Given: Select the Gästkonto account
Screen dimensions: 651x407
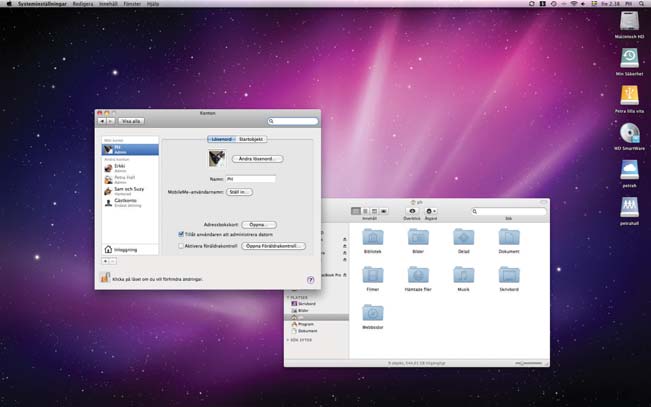Looking at the screenshot, I should 130,202.
